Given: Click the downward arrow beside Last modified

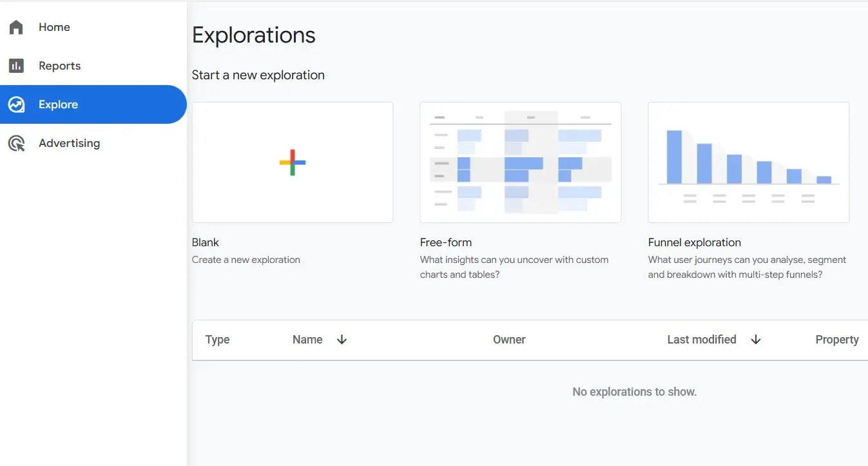Looking at the screenshot, I should [755, 340].
